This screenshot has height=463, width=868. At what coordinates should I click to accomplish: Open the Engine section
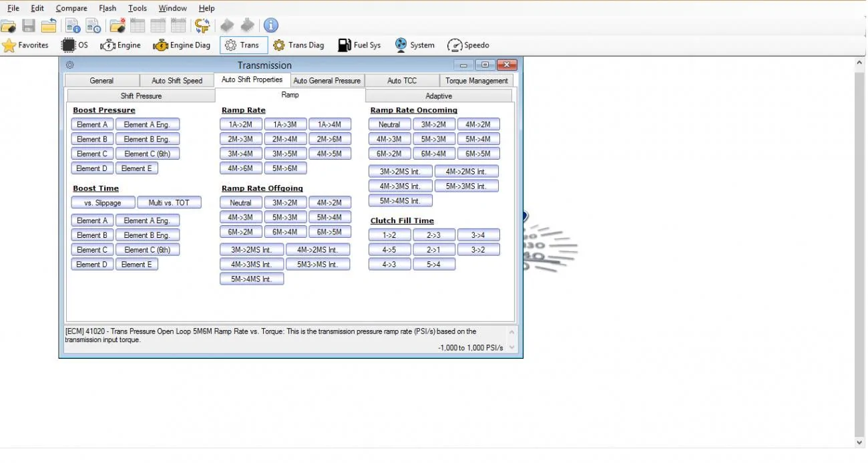coord(120,45)
